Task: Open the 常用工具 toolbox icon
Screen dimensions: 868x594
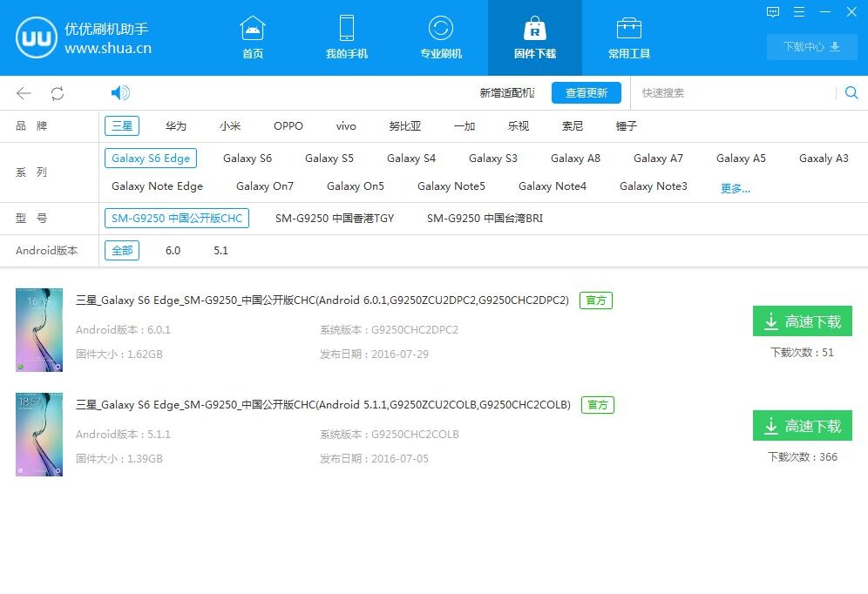Action: tap(629, 28)
